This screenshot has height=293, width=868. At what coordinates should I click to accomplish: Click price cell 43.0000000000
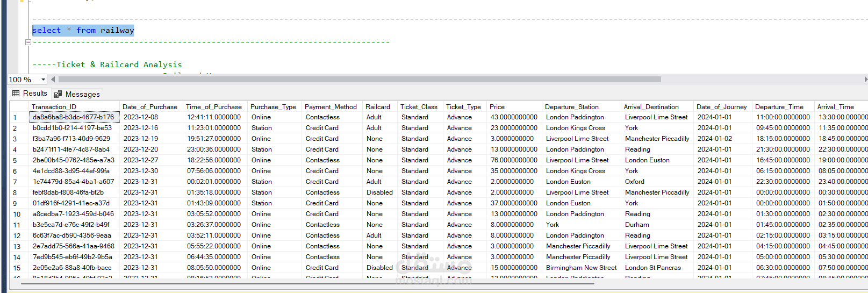click(x=514, y=117)
